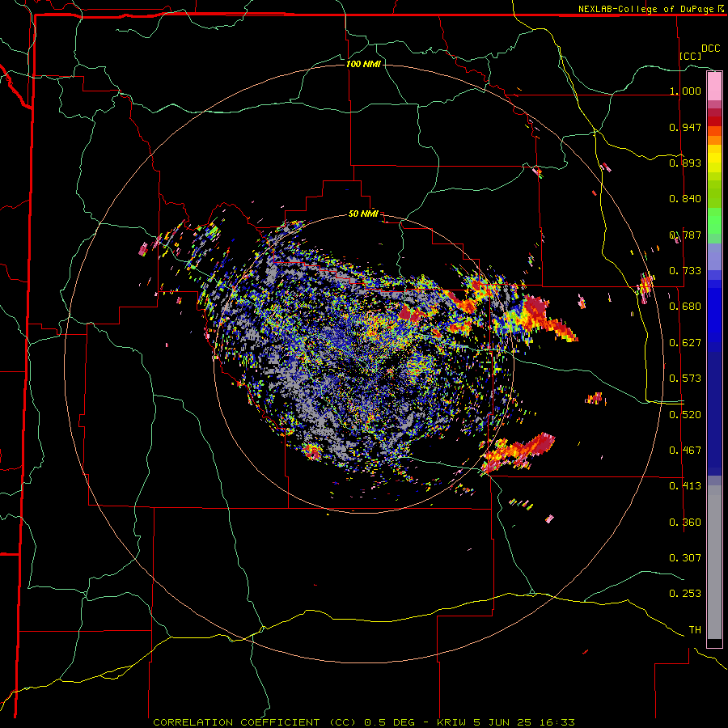Select the 1.000 legend value
This screenshot has width=728, height=728.
coord(685,91)
